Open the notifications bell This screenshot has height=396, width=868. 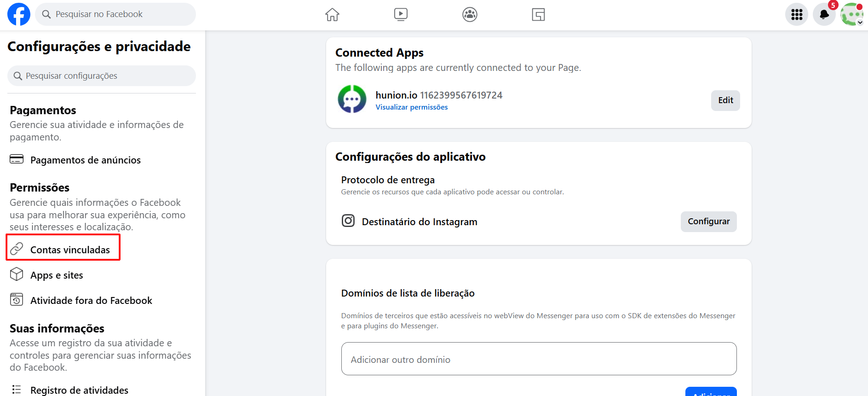pos(824,15)
